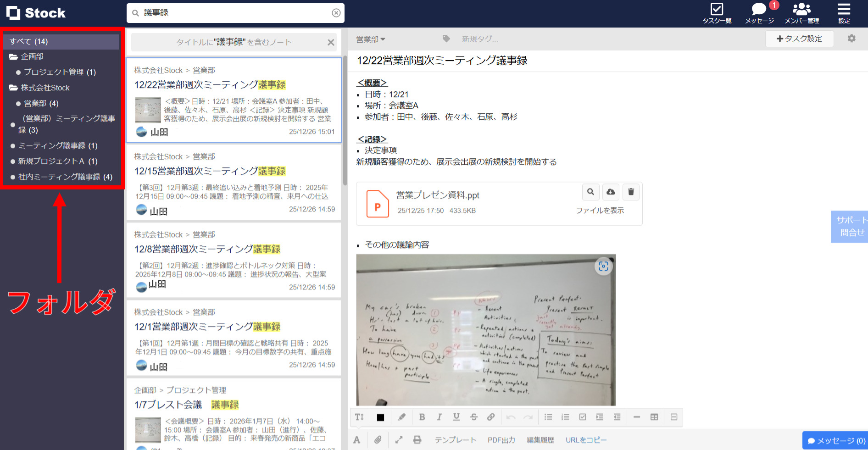The width and height of the screenshot is (868, 450).
Task: Toggle italic formatting in the toolbar
Action: click(439, 417)
